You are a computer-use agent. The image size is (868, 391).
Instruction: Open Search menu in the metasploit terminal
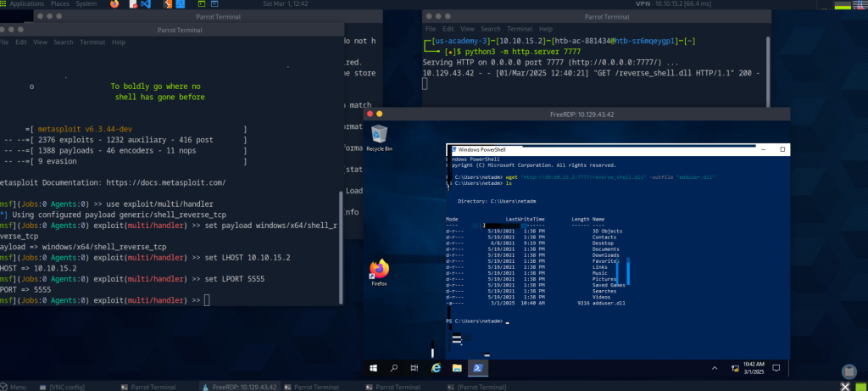click(x=63, y=42)
